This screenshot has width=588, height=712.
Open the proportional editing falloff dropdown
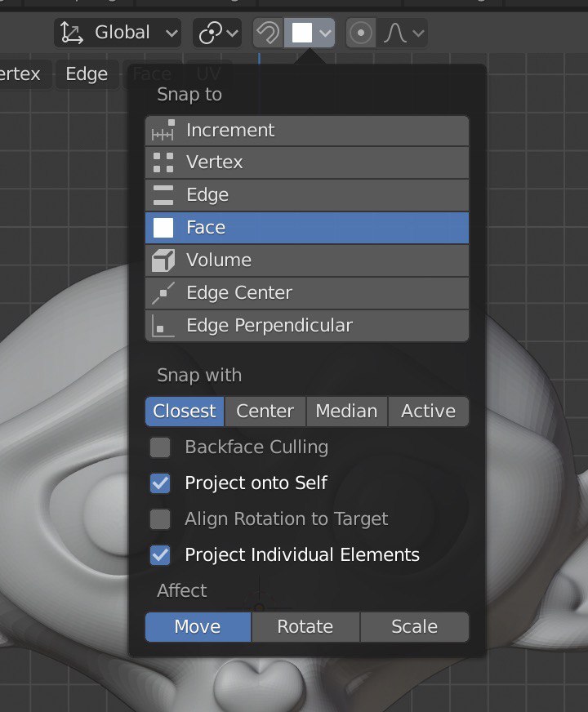(403, 33)
